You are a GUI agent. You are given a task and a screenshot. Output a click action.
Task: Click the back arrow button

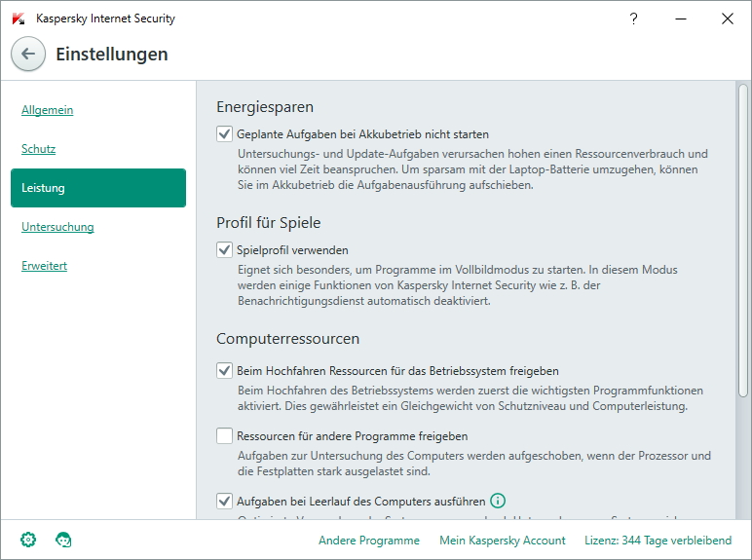point(28,54)
